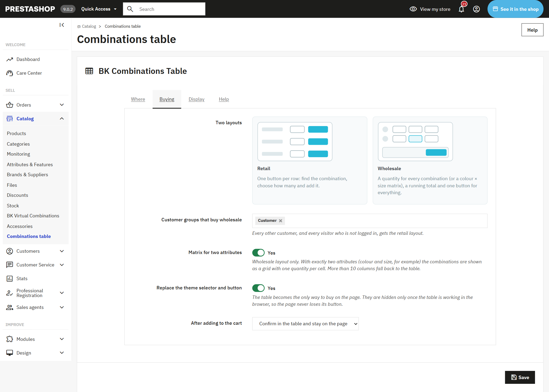Screen dimensions: 549x392
Task: Click See it in the shop button
Action: pyautogui.click(x=515, y=9)
